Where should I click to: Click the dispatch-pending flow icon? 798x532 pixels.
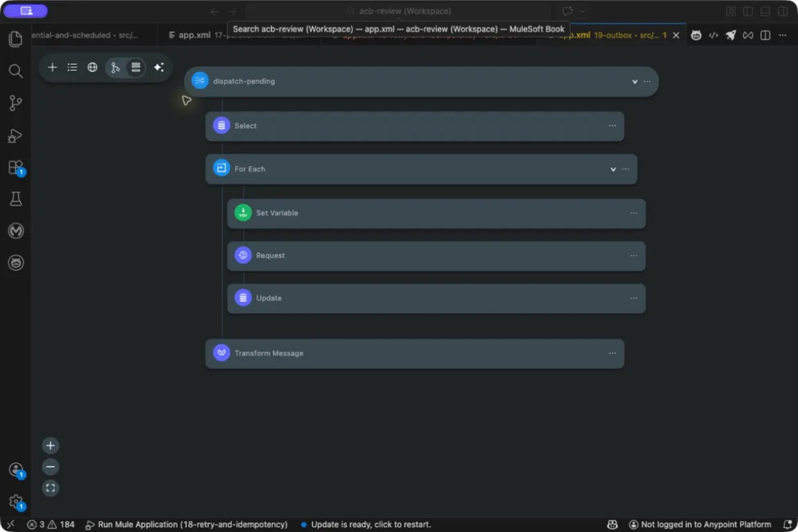click(199, 81)
